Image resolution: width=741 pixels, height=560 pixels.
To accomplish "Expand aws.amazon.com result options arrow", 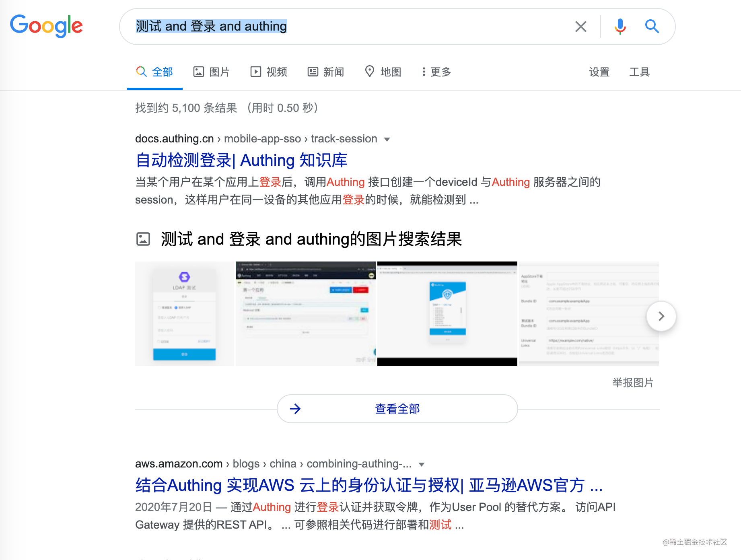I will [422, 465].
